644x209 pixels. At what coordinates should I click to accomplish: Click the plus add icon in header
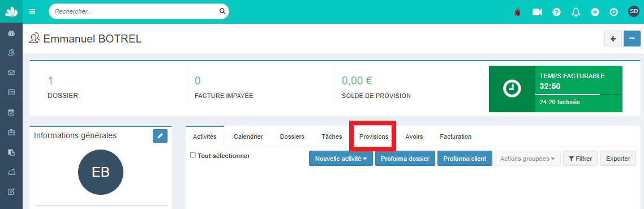[x=595, y=12]
